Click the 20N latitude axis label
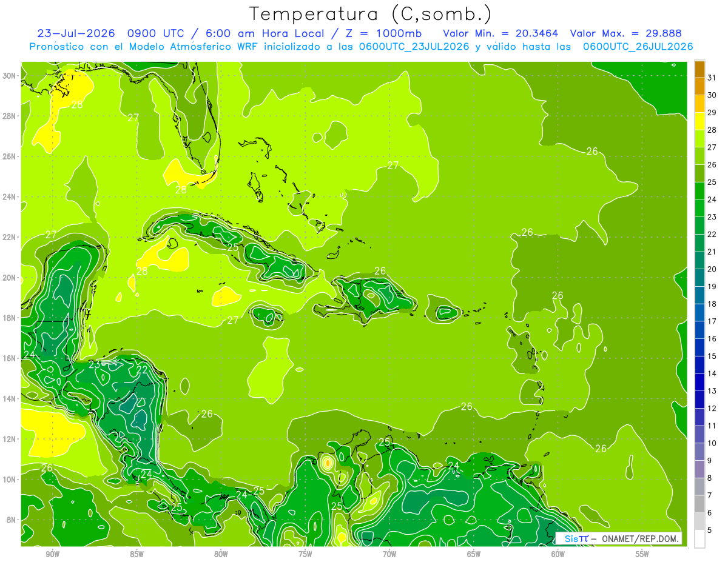Image resolution: width=728 pixels, height=562 pixels. (x=10, y=278)
